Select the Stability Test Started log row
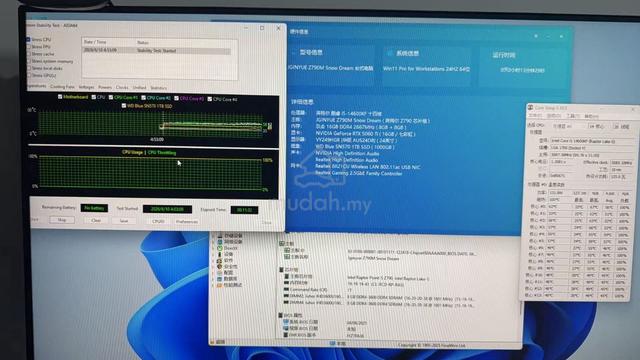640x360 pixels. (x=156, y=51)
